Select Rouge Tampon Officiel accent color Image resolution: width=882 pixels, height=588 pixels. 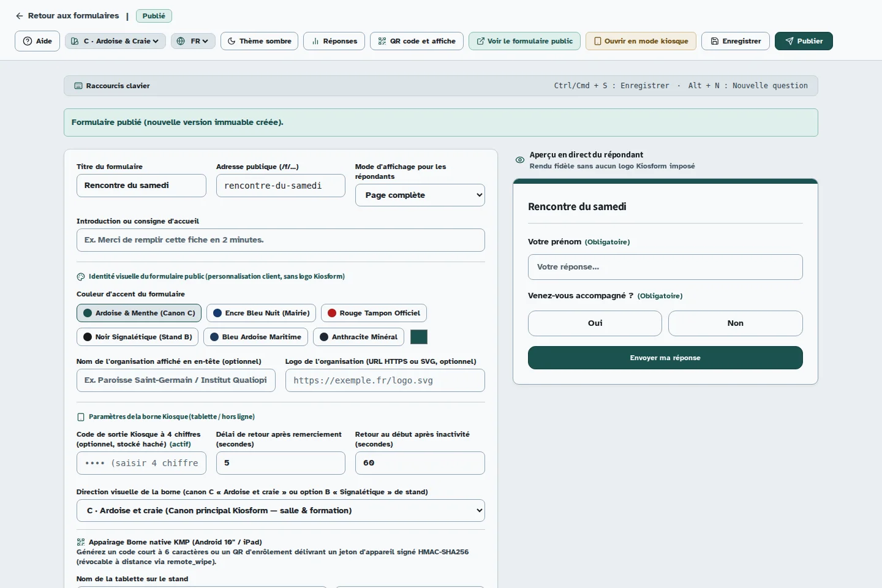374,313
